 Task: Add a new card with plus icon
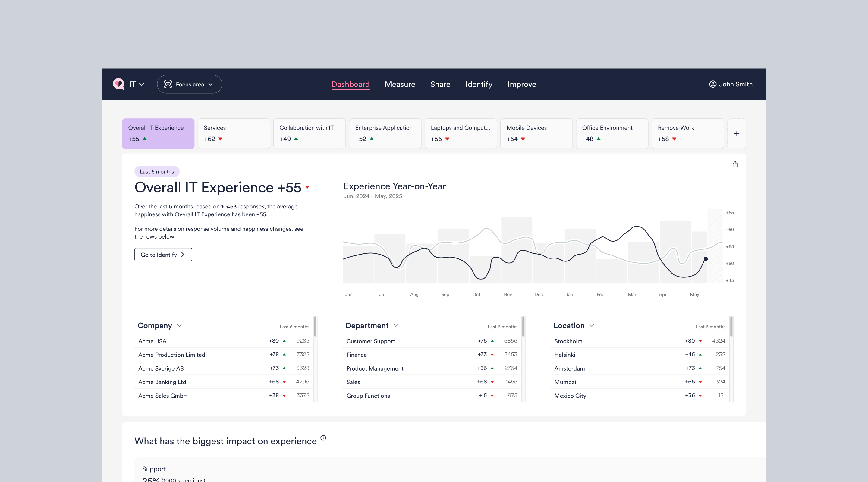737,134
